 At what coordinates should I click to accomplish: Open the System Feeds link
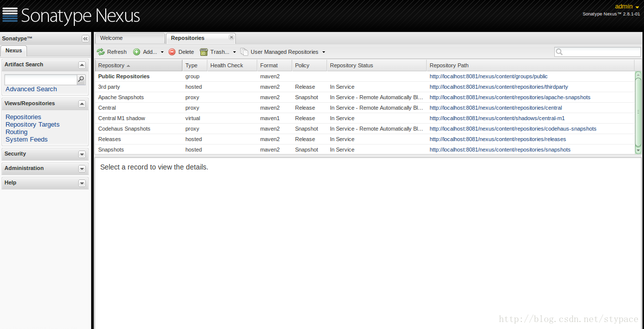[26, 140]
